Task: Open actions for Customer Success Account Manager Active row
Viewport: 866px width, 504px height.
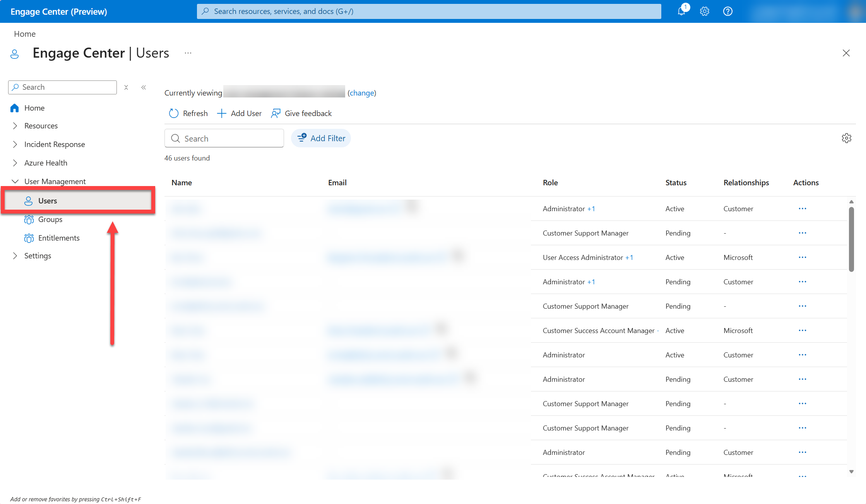Action: pyautogui.click(x=803, y=330)
